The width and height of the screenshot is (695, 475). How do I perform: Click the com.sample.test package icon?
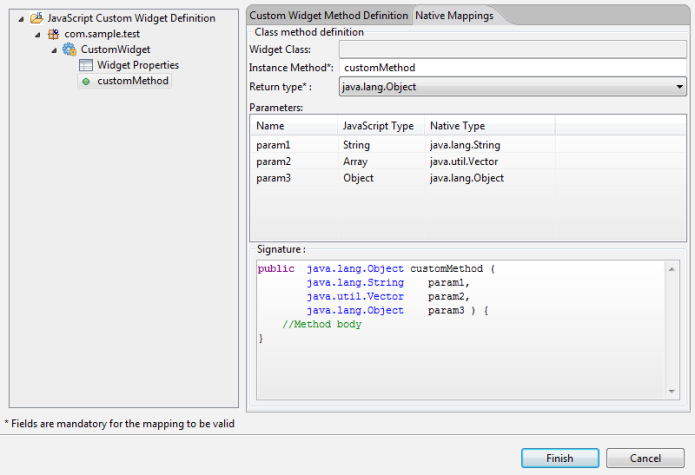click(53, 34)
